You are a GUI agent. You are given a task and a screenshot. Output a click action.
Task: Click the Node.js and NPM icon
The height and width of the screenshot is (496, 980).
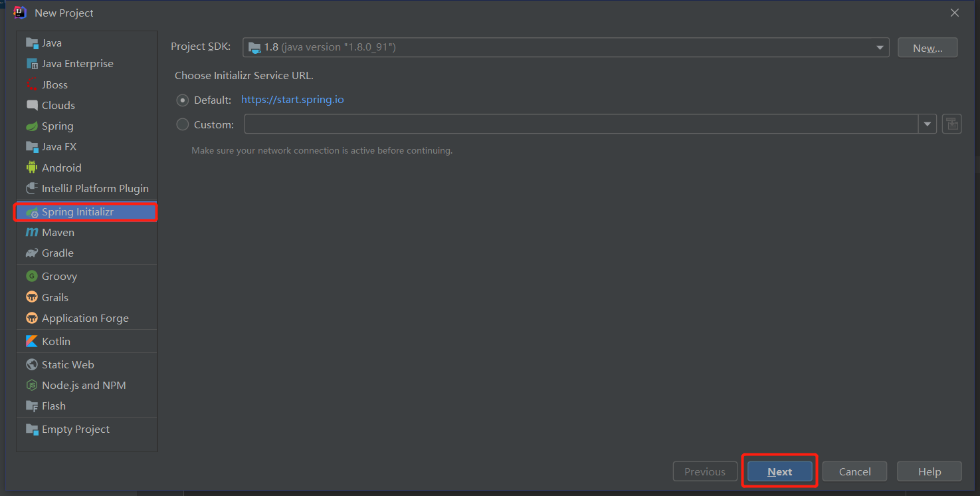32,385
